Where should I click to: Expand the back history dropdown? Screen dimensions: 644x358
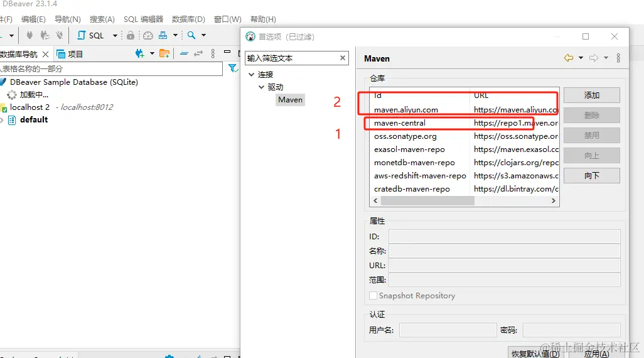coord(581,58)
